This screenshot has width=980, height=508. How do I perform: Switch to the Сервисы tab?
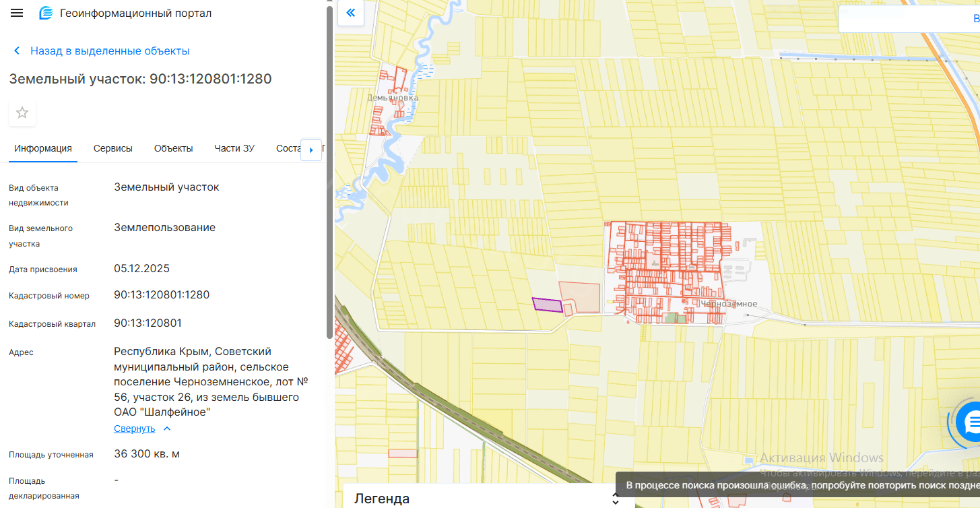(112, 148)
